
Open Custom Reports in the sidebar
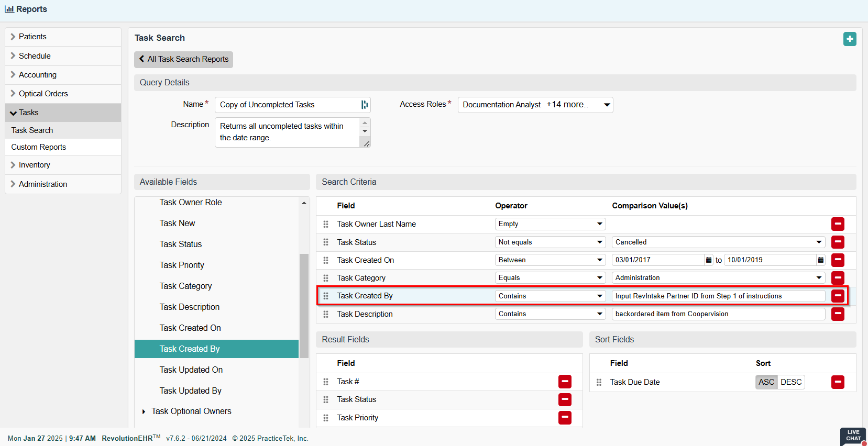(x=39, y=147)
